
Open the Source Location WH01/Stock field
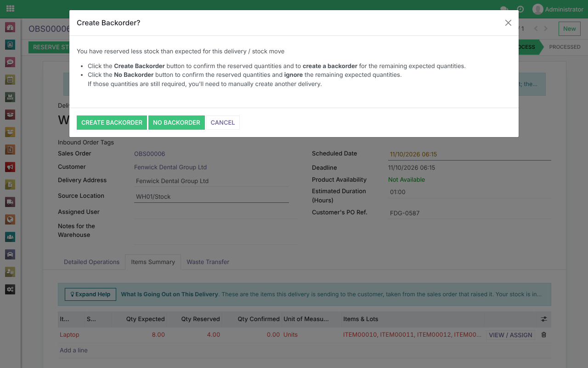pos(211,196)
